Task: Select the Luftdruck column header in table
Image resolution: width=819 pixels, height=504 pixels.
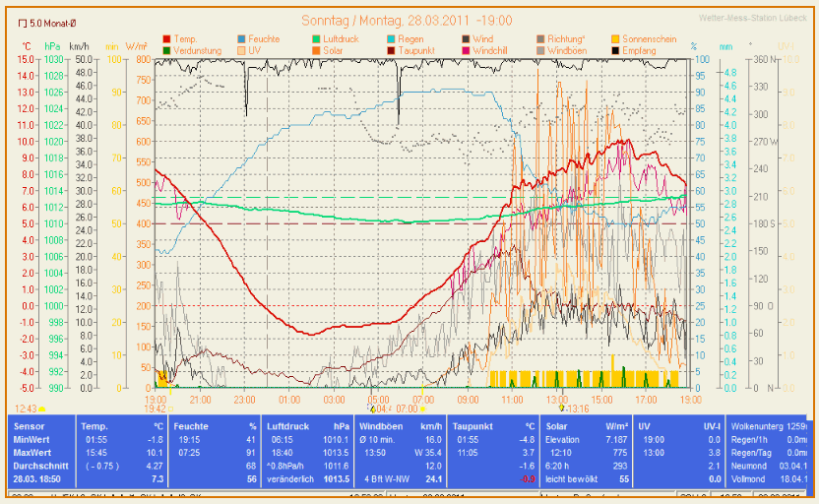Action: [288, 425]
